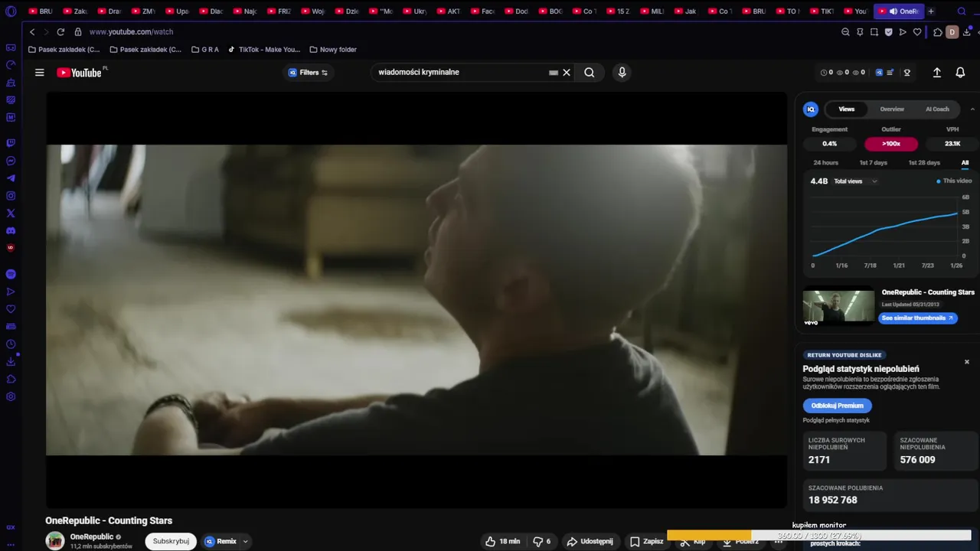Click the Outlier >100x badge
The image size is (980, 551).
(891, 144)
